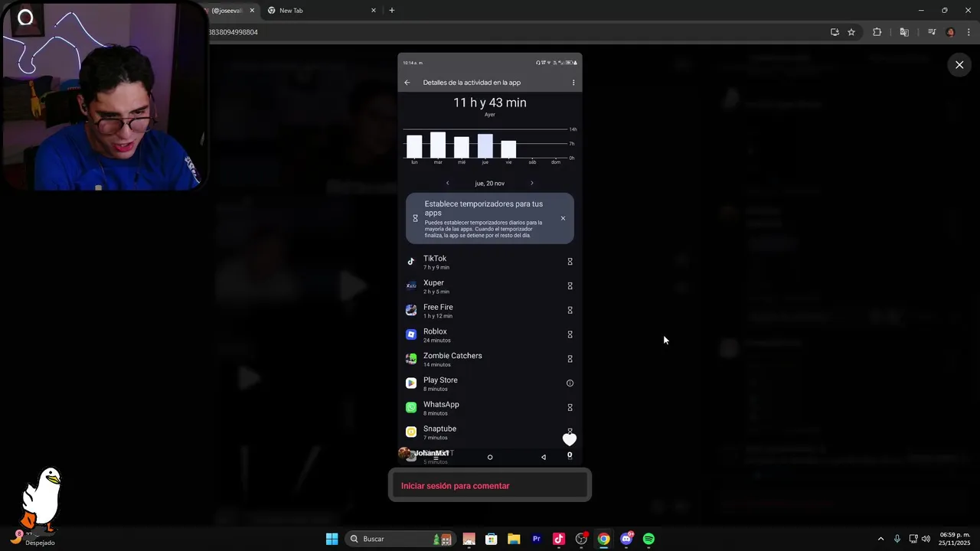Click the install app icon in address bar
The width and height of the screenshot is (980, 551).
(835, 32)
